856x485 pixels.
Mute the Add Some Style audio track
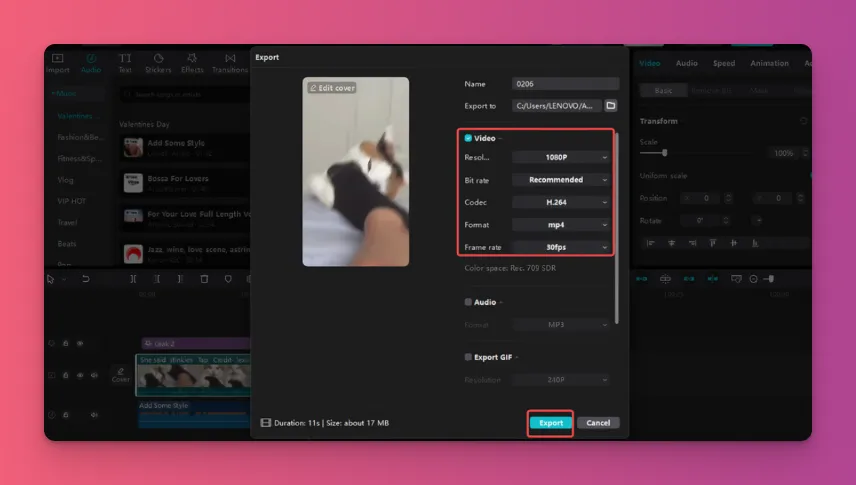pyautogui.click(x=94, y=415)
